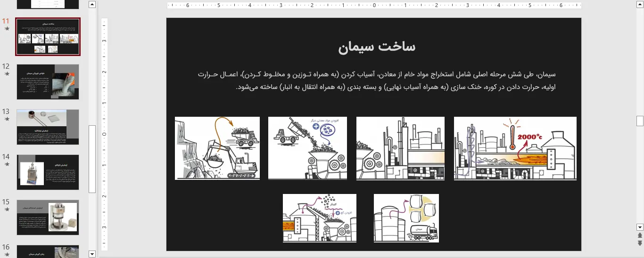Select the 2000°C kiln image

click(x=515, y=148)
